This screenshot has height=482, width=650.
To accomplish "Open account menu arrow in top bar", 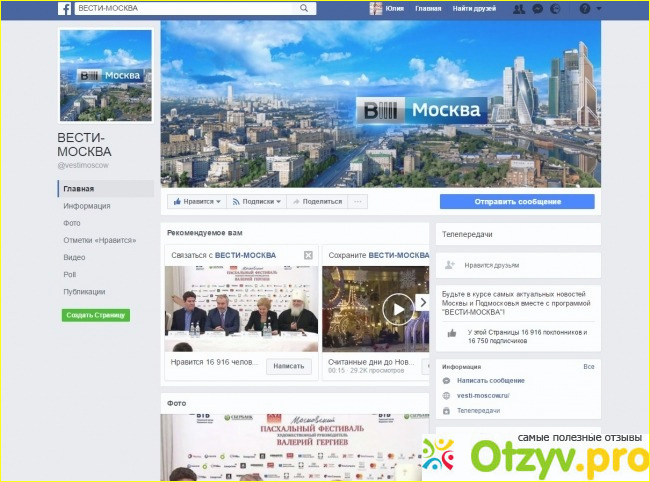I will 600,8.
